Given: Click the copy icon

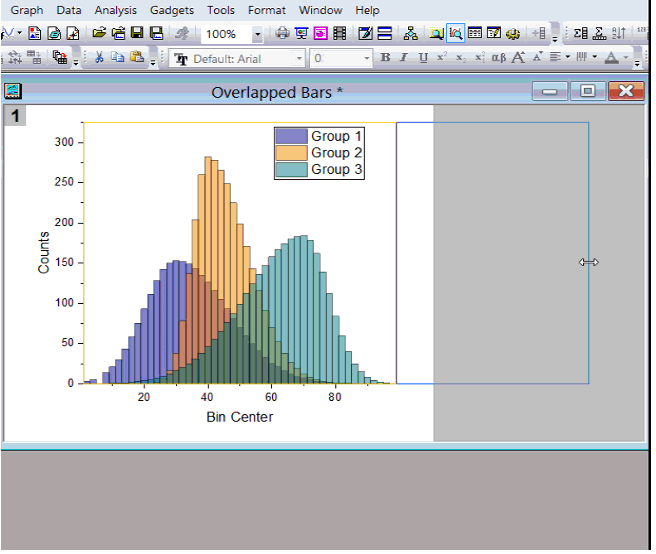Looking at the screenshot, I should [118, 57].
